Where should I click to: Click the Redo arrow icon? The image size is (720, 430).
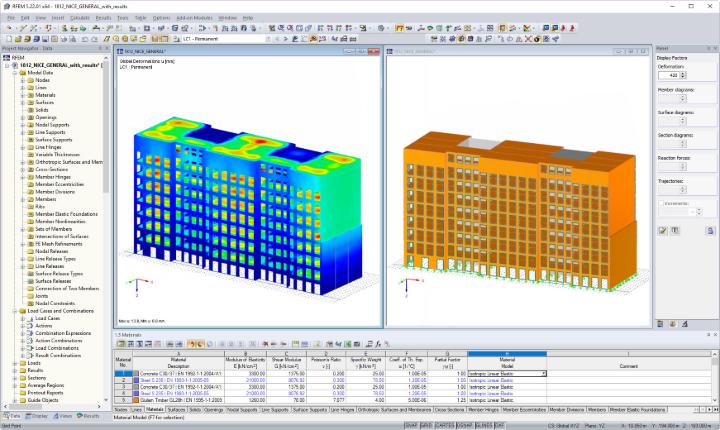[93, 39]
